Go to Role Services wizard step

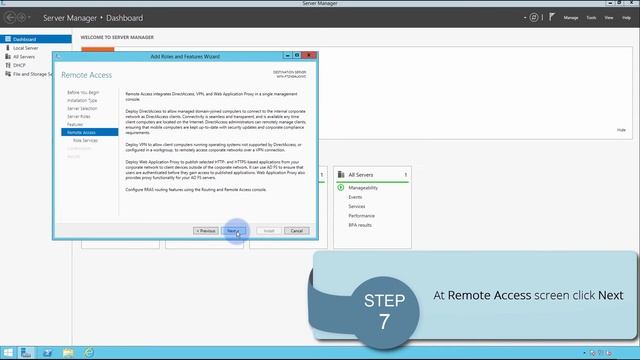[85, 140]
